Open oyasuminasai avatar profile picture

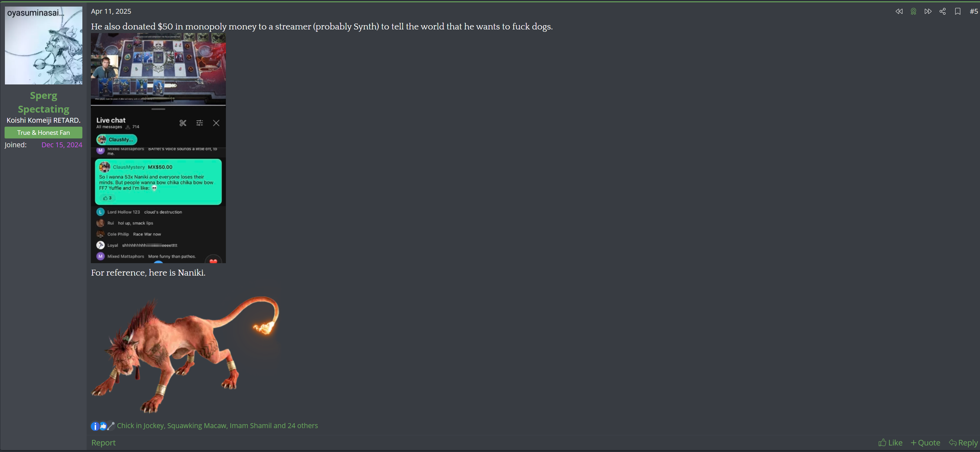pos(43,45)
